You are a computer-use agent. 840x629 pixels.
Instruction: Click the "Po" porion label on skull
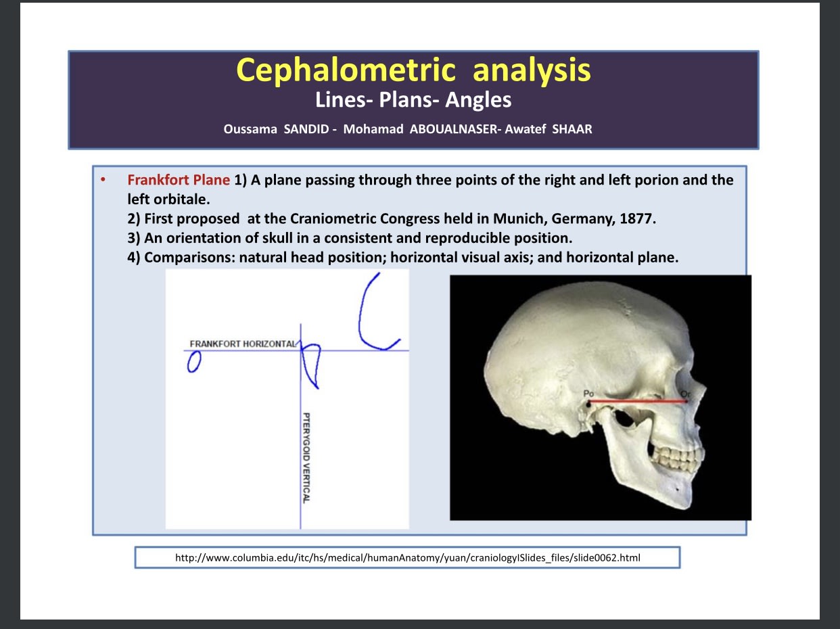click(x=587, y=393)
